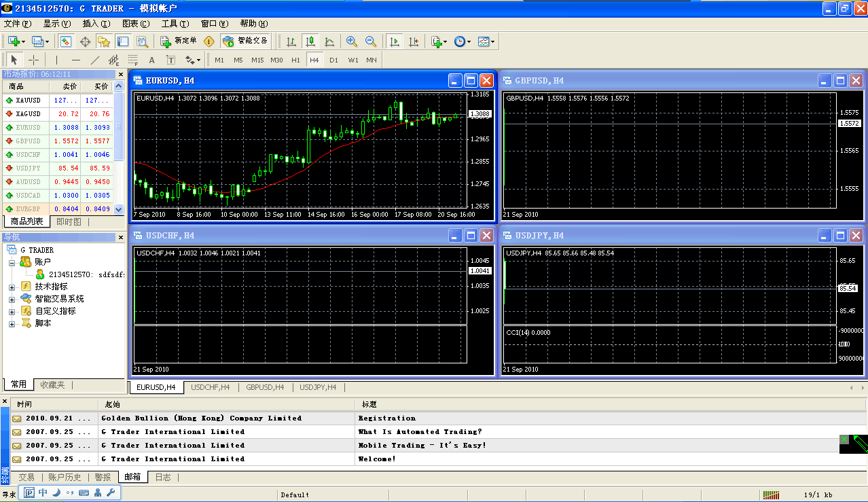Select the crosshair tool
868x502 pixels.
point(33,60)
